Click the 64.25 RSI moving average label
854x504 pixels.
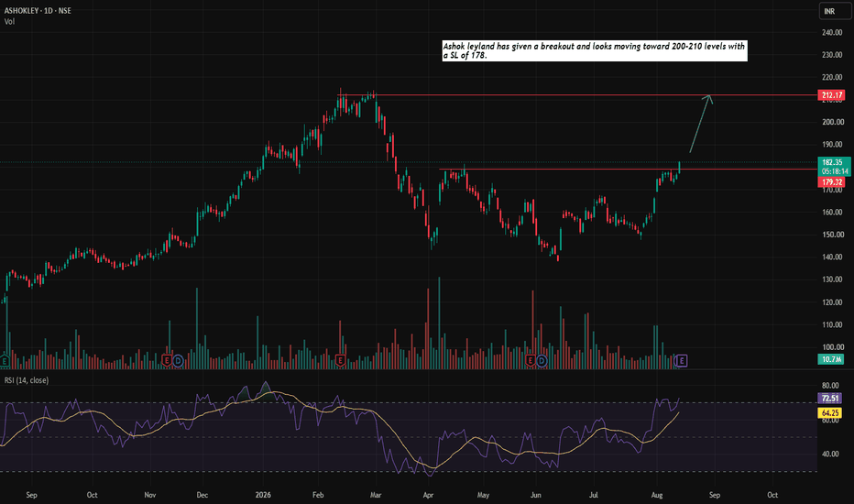point(830,413)
